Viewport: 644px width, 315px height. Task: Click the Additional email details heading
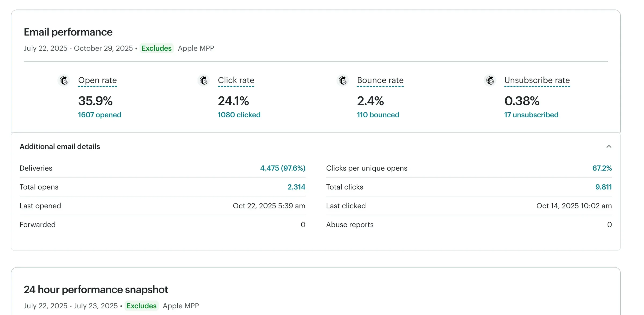60,146
